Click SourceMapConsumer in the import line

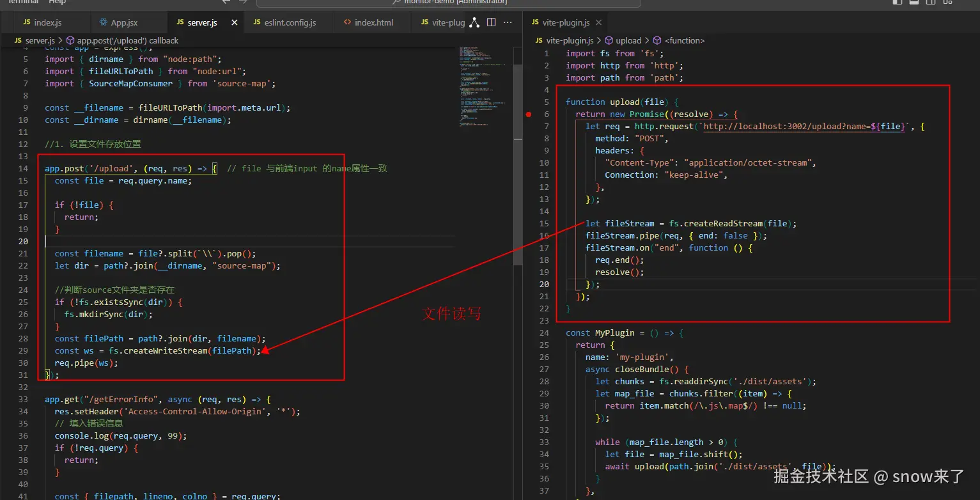131,84
